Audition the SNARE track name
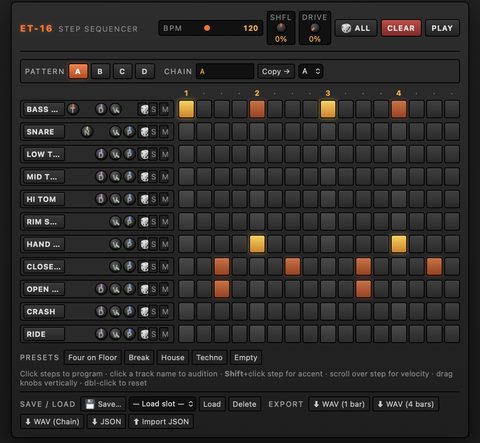The width and height of the screenshot is (480, 443). pos(43,132)
